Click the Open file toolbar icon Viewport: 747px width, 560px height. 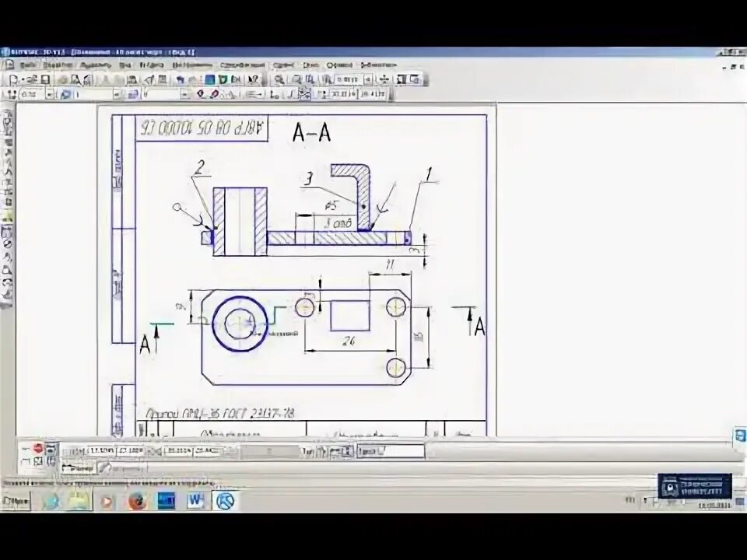tap(31, 79)
